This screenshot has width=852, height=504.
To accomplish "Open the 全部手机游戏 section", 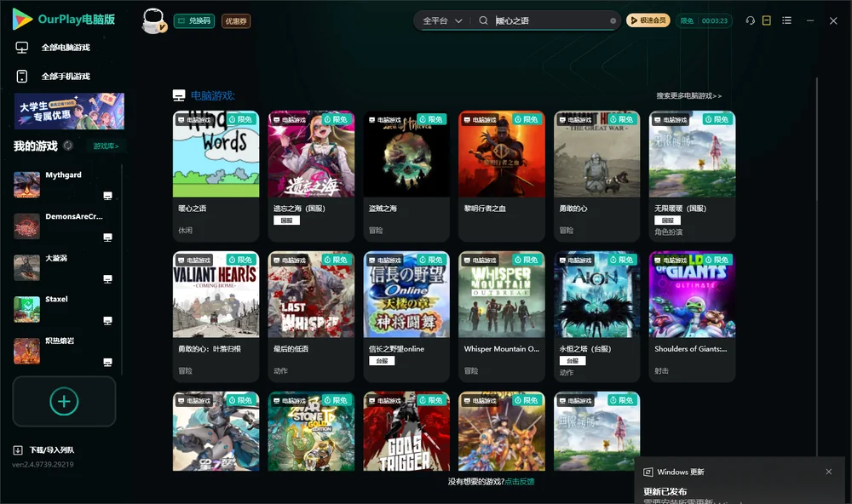I will click(53, 77).
